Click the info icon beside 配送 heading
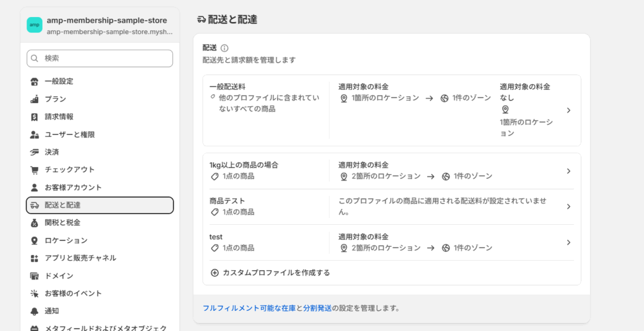This screenshot has height=331, width=644. 225,48
